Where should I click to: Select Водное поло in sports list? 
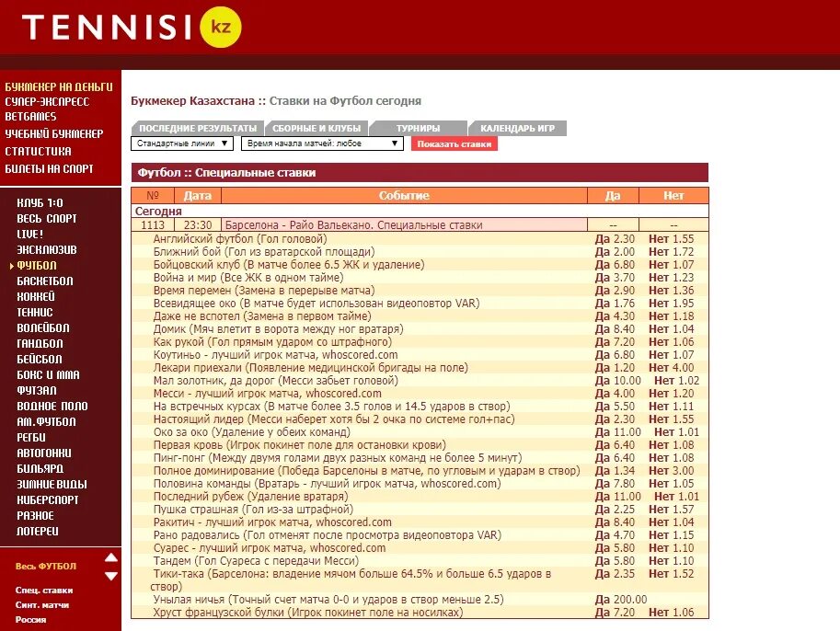52,406
